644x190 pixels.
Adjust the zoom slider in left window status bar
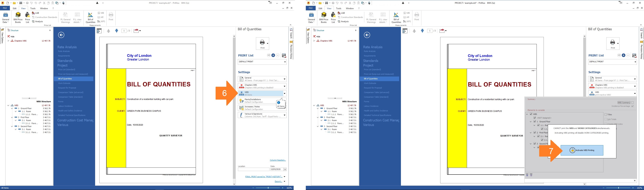[268, 188]
